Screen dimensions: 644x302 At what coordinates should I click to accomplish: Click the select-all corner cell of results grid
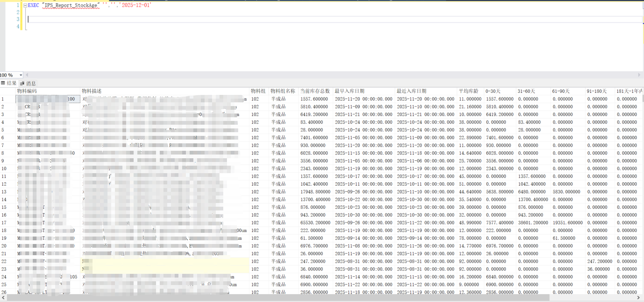7,91
